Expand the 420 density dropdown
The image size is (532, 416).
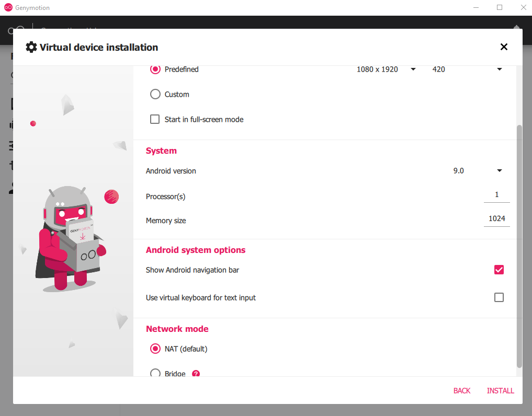pyautogui.click(x=467, y=69)
